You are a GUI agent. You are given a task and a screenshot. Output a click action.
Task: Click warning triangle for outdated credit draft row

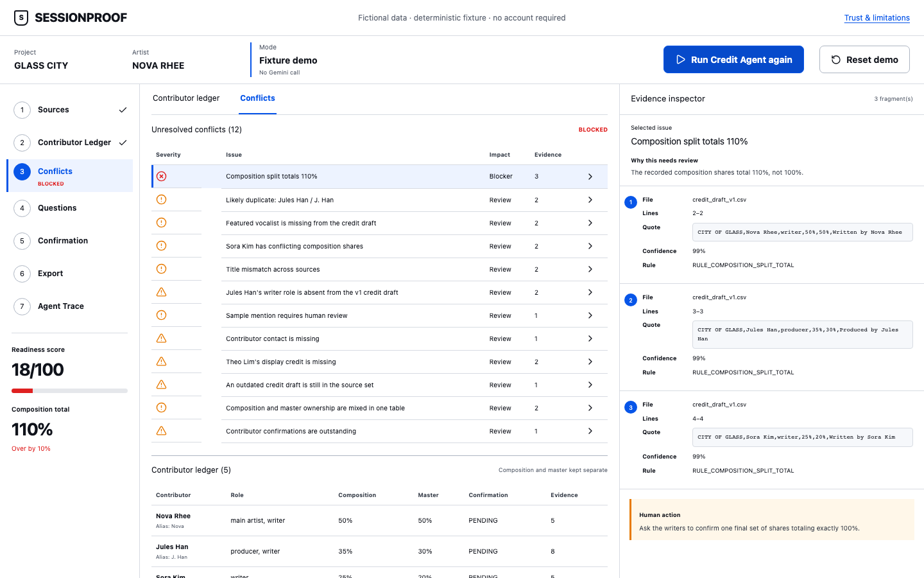162,385
